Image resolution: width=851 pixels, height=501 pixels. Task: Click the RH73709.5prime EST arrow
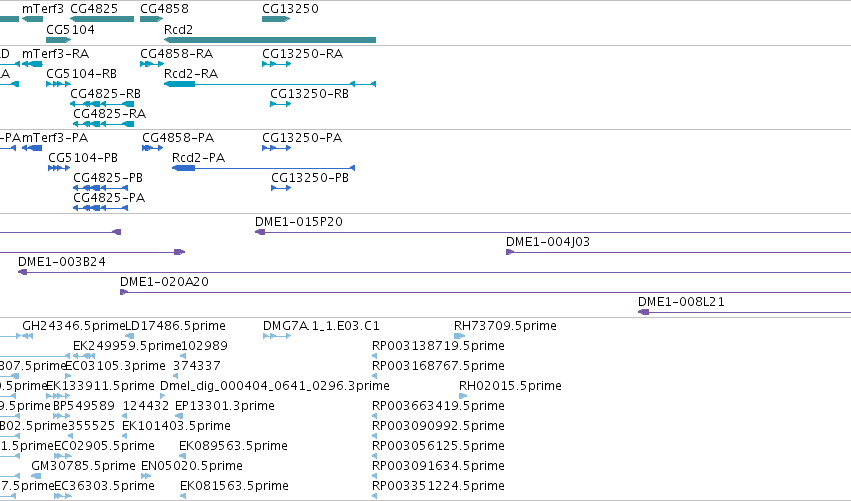(x=460, y=336)
